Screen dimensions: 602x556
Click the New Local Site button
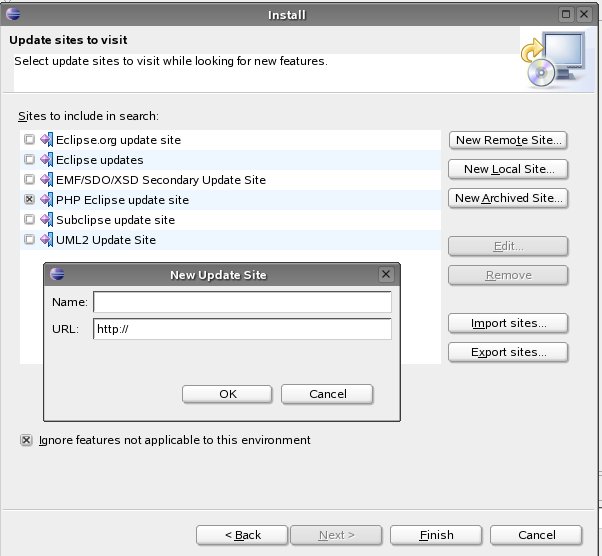click(508, 169)
